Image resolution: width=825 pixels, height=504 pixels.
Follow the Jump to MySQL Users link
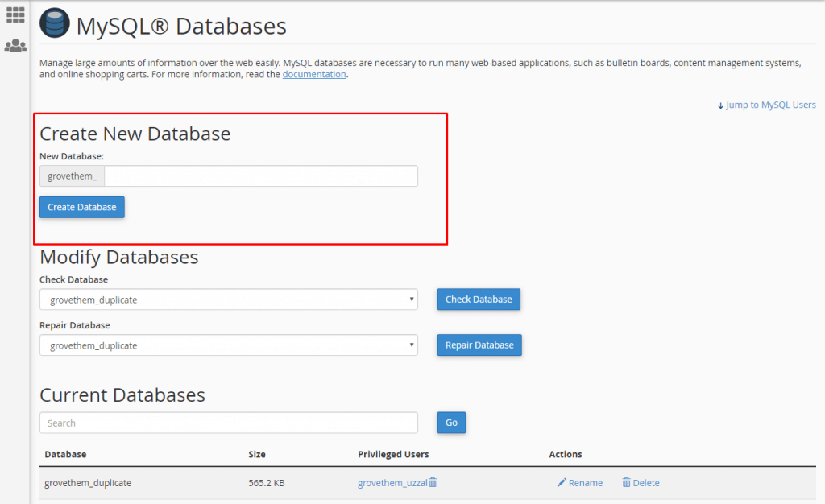coord(767,105)
